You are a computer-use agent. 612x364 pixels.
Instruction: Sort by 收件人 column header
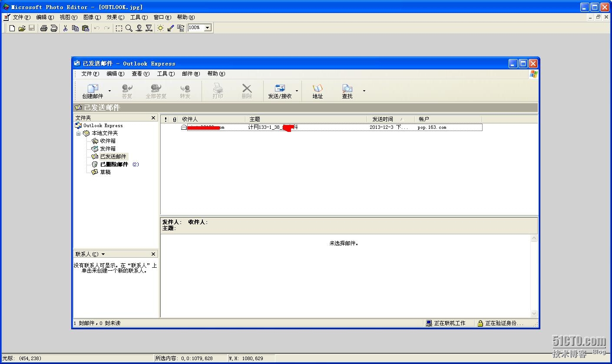212,119
